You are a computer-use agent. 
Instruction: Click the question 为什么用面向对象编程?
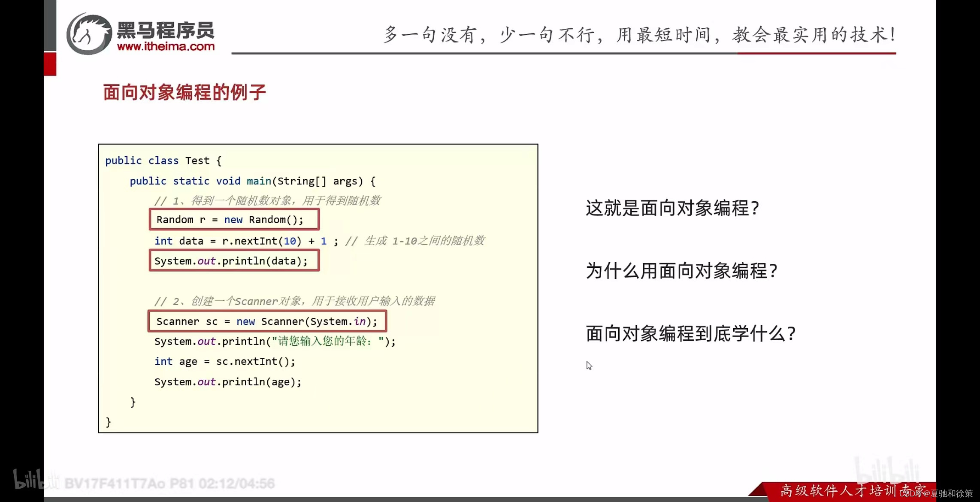681,271
